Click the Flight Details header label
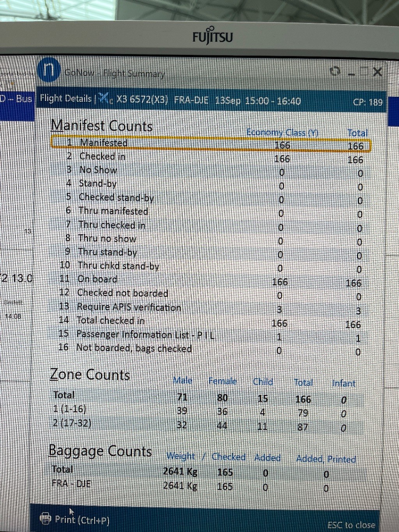This screenshot has width=399, height=532. click(65, 98)
